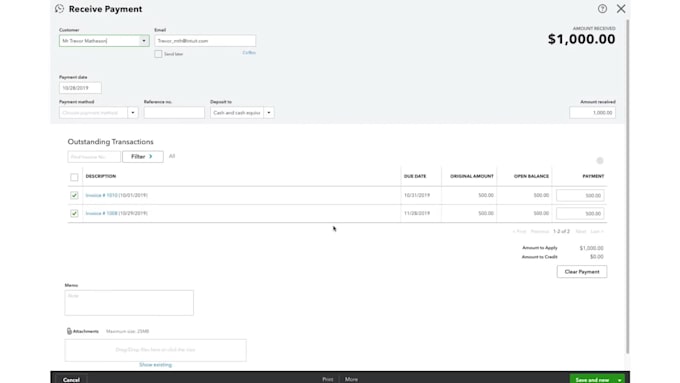Click the attachments drag-and-drop area
Screen dimensions: 680x383
click(x=156, y=350)
